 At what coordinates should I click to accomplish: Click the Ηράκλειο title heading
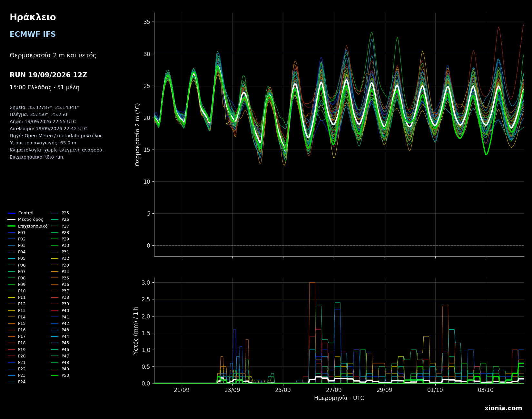tap(33, 17)
